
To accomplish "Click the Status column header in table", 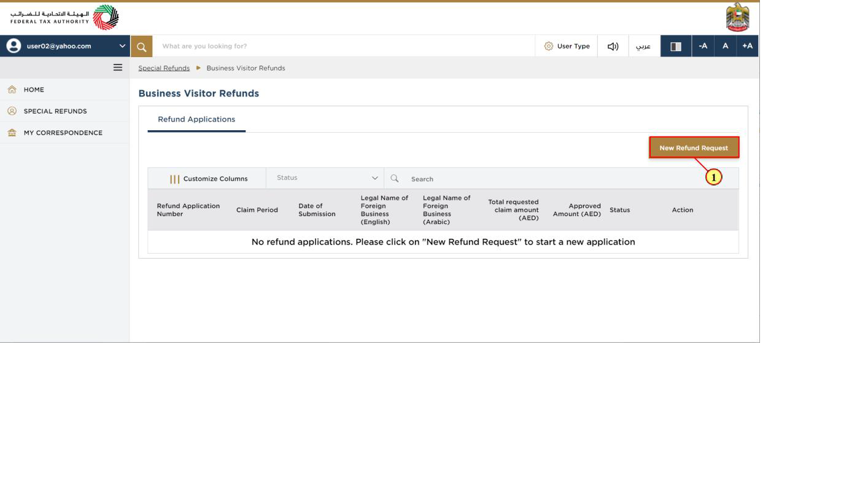I will [619, 210].
